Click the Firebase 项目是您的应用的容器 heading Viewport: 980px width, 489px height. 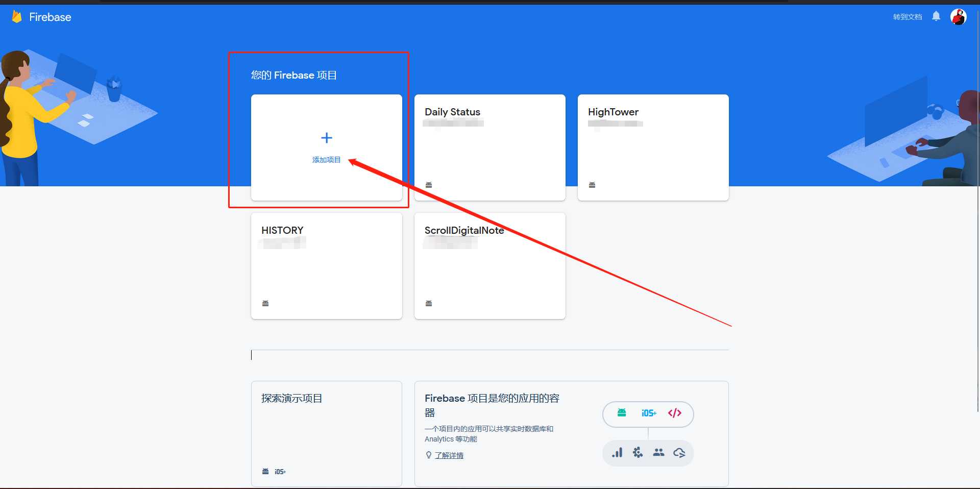[492, 405]
